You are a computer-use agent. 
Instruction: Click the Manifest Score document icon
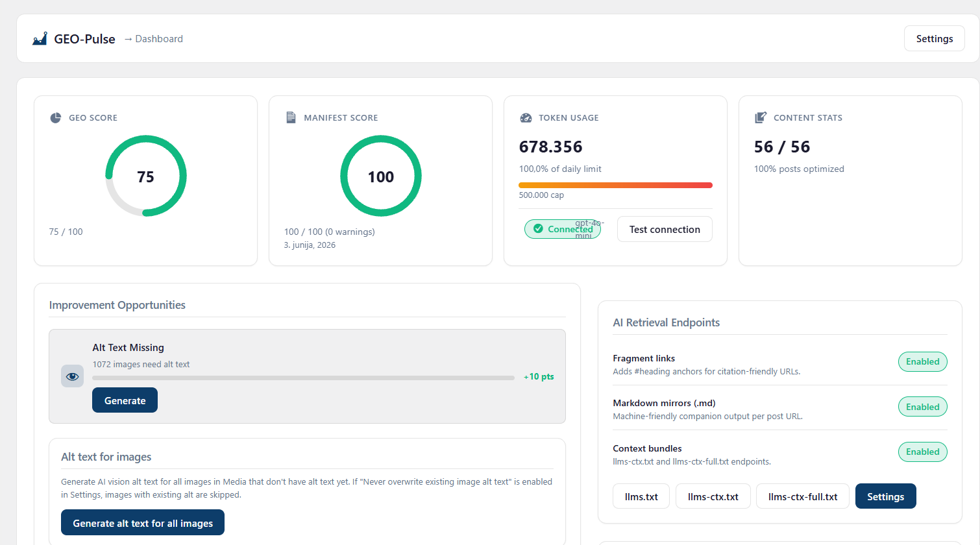point(291,117)
